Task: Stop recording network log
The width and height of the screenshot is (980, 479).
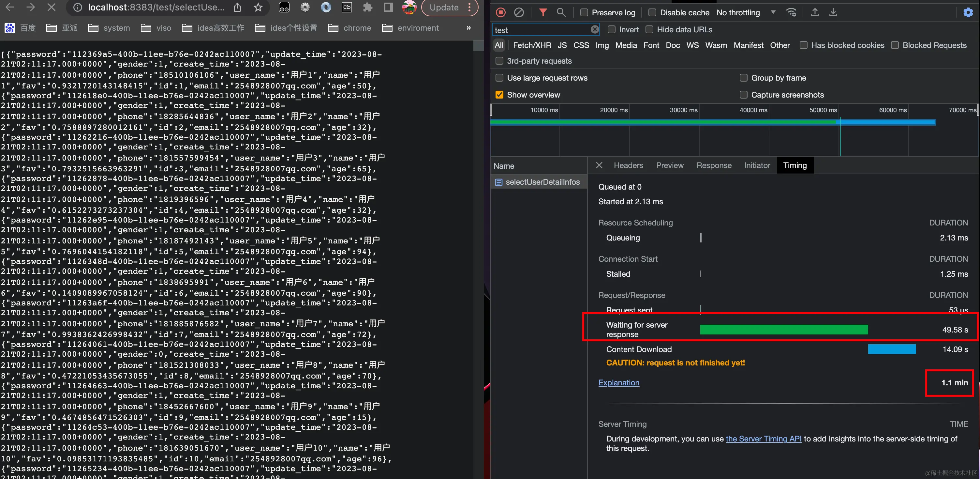Action: coord(501,13)
